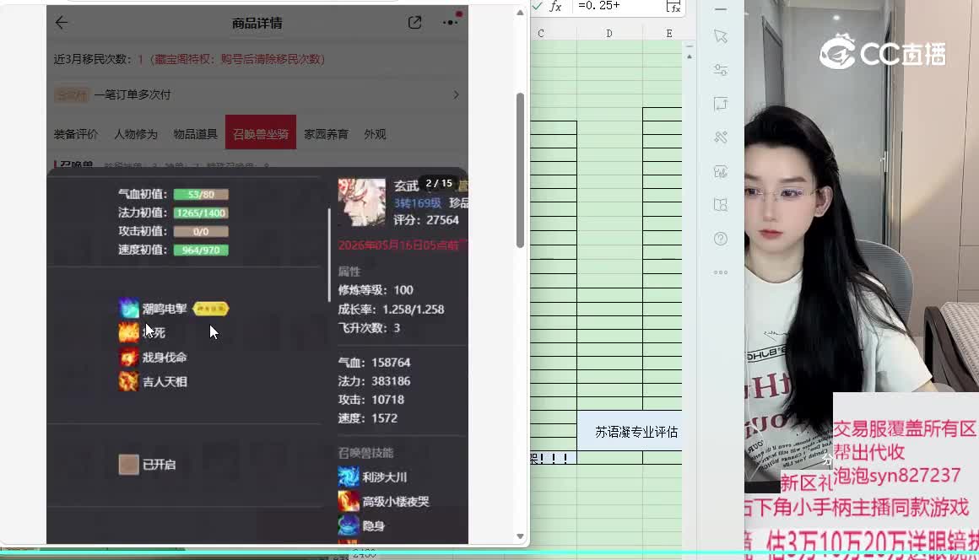Click the 近3月移民次数 label
This screenshot has height=560, width=979.
(x=93, y=59)
